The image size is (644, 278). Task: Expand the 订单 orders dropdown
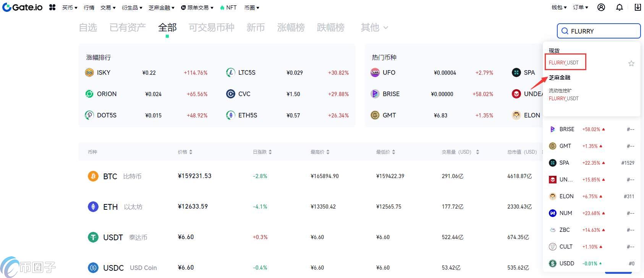click(581, 7)
